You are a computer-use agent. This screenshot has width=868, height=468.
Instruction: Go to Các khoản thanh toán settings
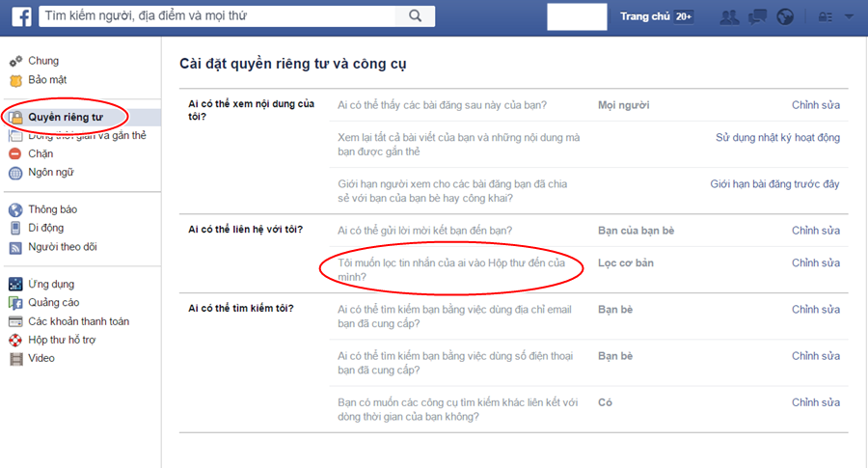[x=79, y=321]
